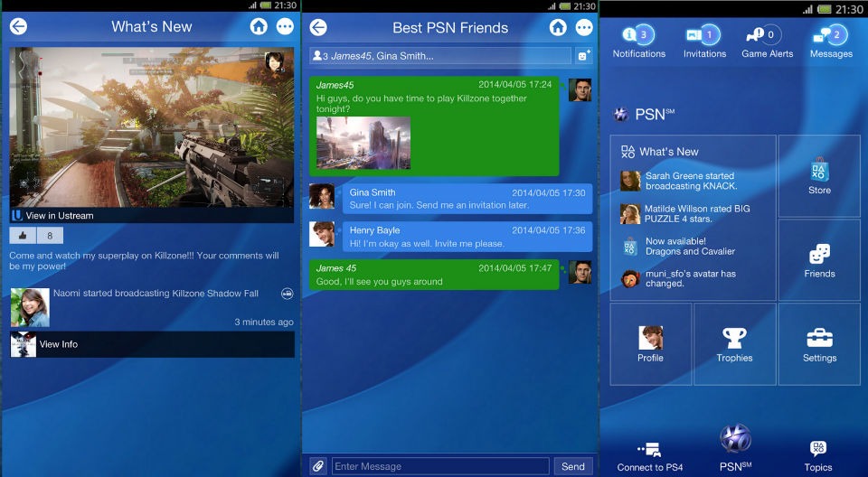868x477 pixels.
Task: Tap Connect to PS4 tab
Action: [650, 457]
